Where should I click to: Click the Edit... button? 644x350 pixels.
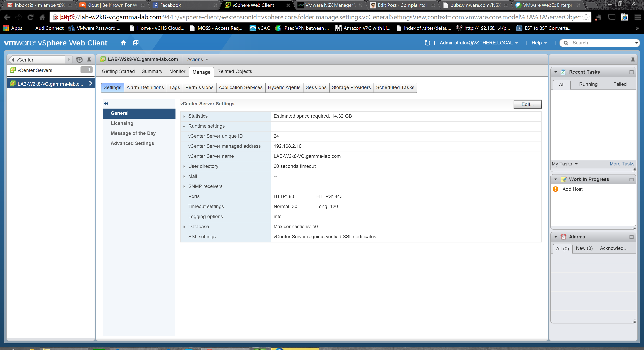tap(527, 104)
